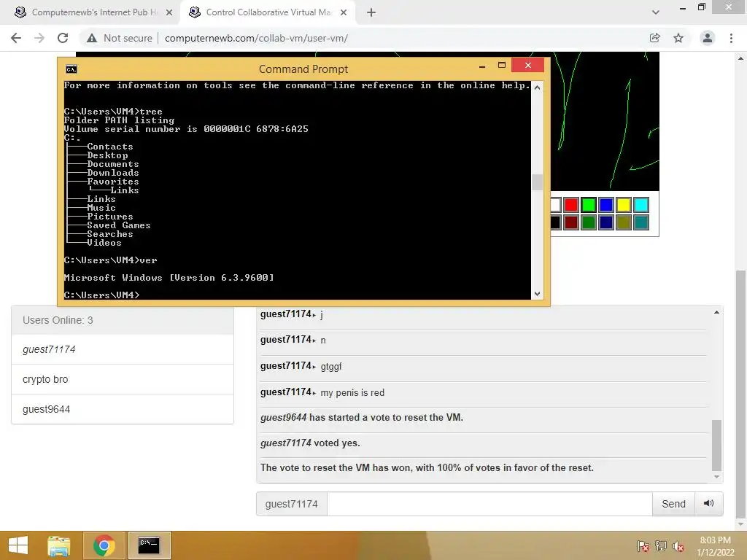Pick the dark red swatch
Viewport: 747px width, 560px height.
(x=570, y=222)
